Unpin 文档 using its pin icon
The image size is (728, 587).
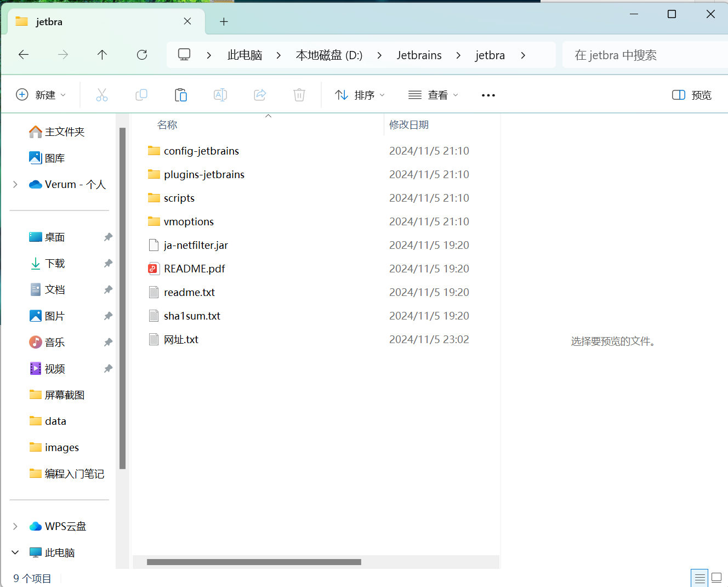pos(108,289)
